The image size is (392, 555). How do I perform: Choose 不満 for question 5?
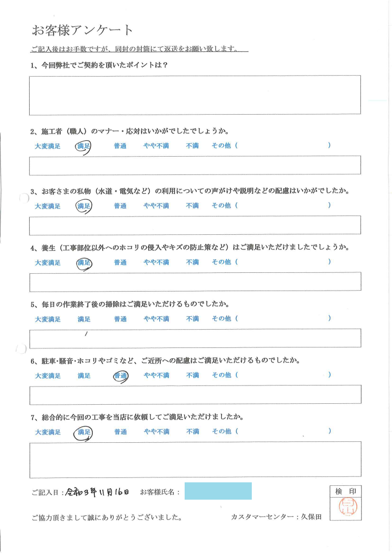(x=192, y=319)
